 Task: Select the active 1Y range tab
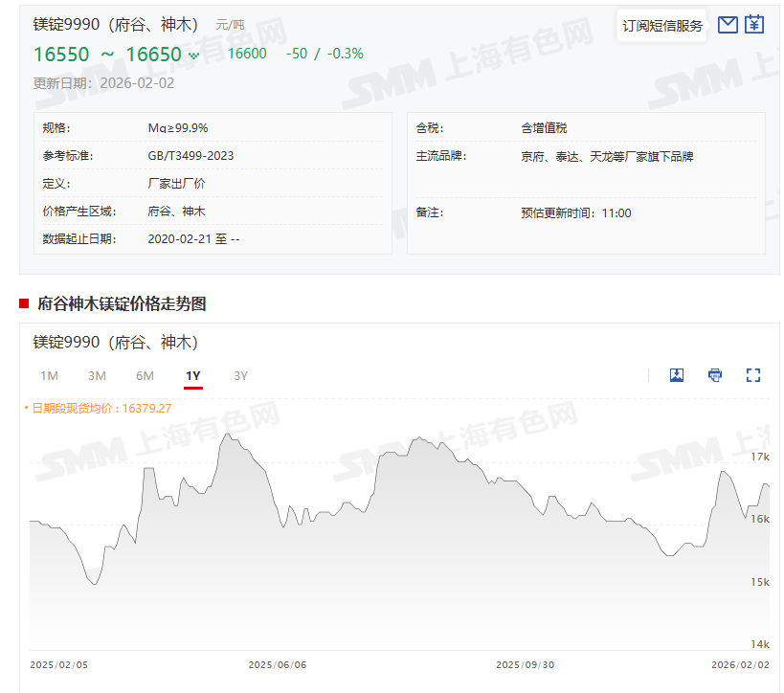193,376
